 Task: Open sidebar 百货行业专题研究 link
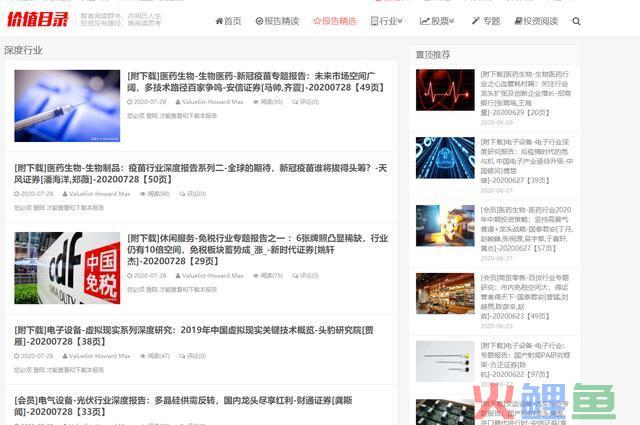coord(524,297)
